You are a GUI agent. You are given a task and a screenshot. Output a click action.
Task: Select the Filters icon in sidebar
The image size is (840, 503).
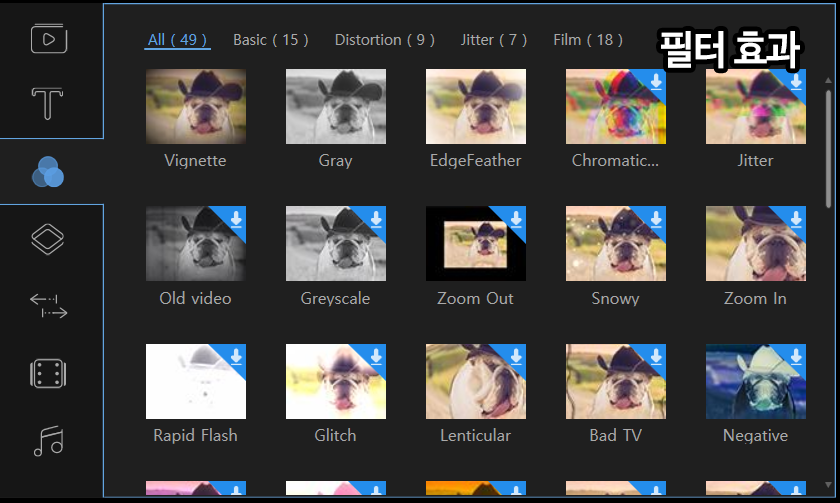(x=48, y=172)
